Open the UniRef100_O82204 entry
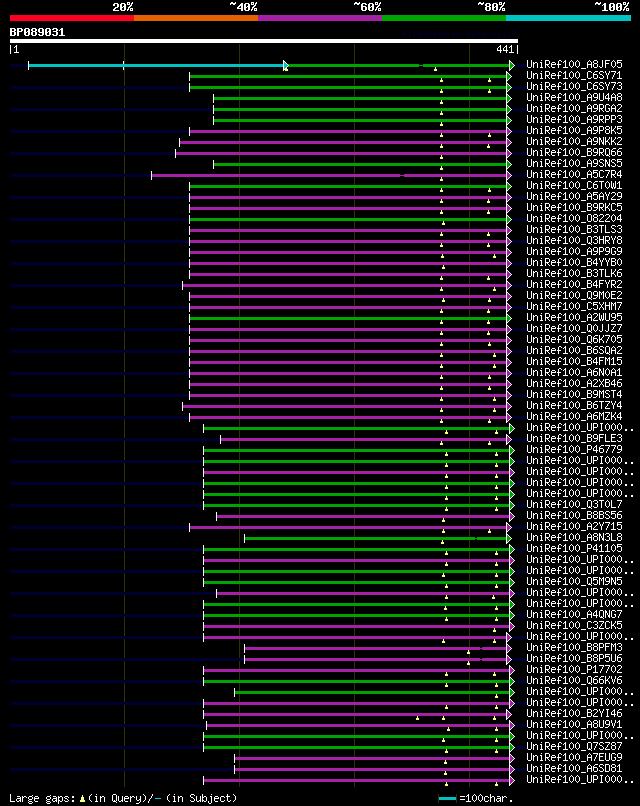This screenshot has width=640, height=806. tap(574, 218)
